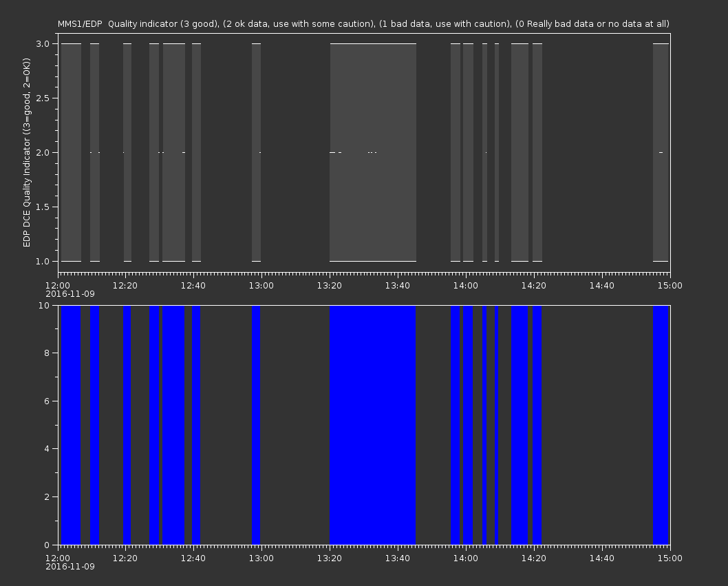Click the 14:00 time label under upper plot

pos(466,285)
